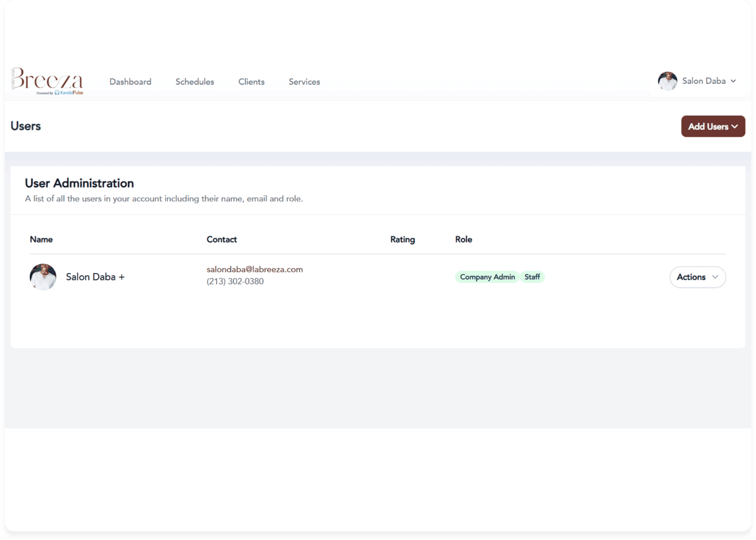Open the Dashboard page
Viewport: 756px width, 540px height.
coord(130,82)
